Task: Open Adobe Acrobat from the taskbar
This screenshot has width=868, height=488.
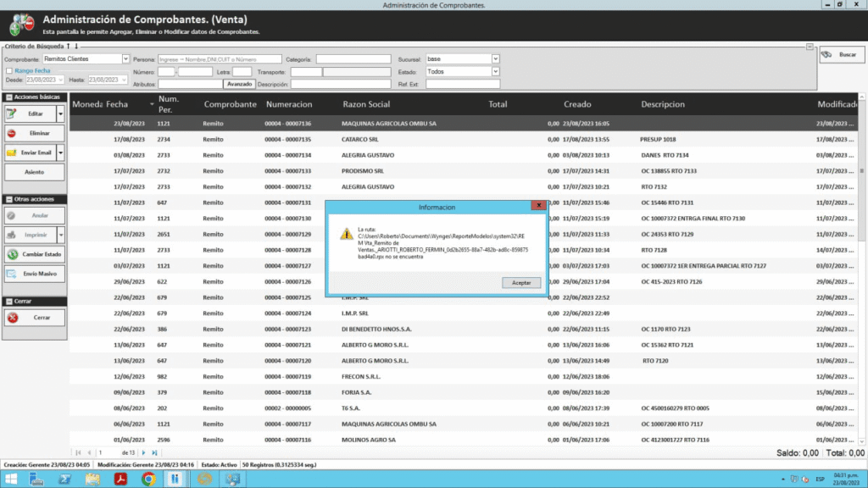Action: click(121, 479)
